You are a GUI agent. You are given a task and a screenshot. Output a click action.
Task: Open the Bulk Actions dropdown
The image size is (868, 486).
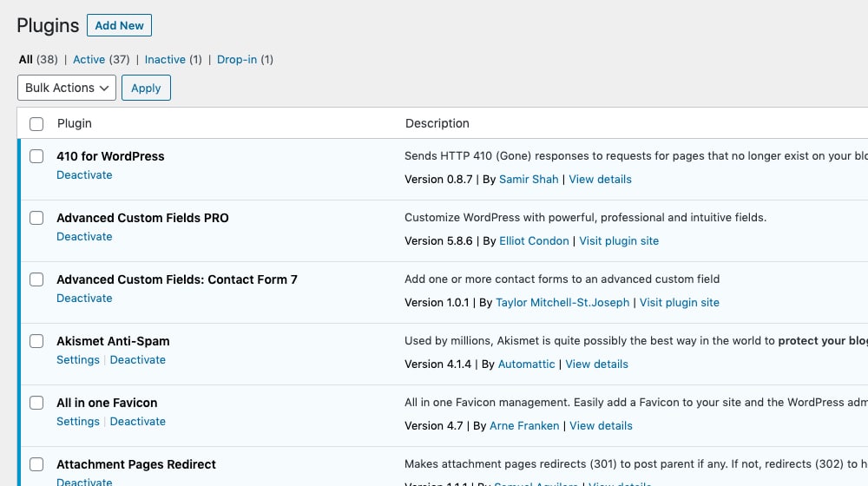tap(67, 88)
